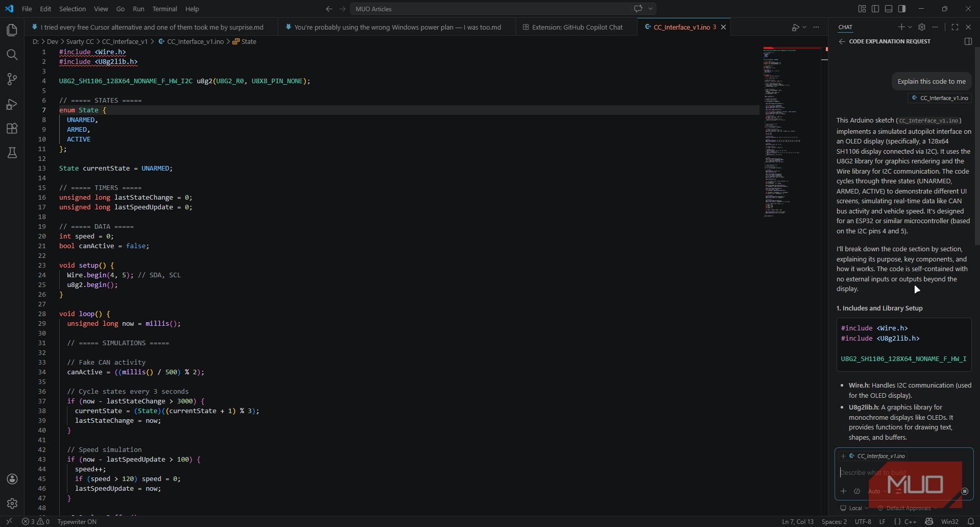This screenshot has height=527, width=980.
Task: Open the Manage gear in the activity bar
Action: (x=12, y=504)
